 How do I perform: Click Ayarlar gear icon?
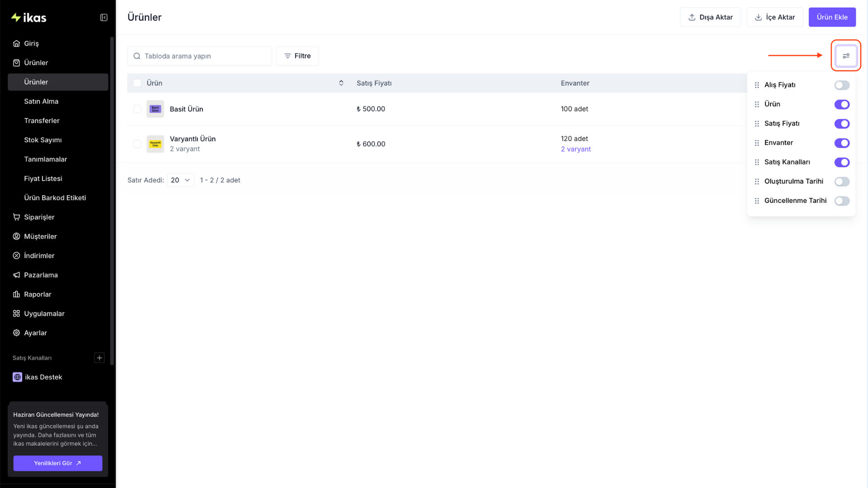[x=16, y=333]
